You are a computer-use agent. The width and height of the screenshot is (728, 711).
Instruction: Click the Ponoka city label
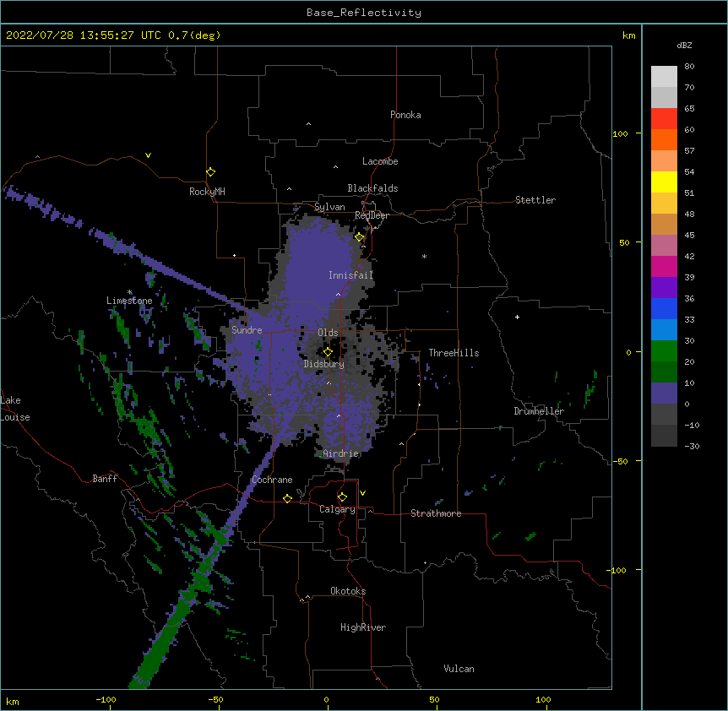(x=405, y=115)
